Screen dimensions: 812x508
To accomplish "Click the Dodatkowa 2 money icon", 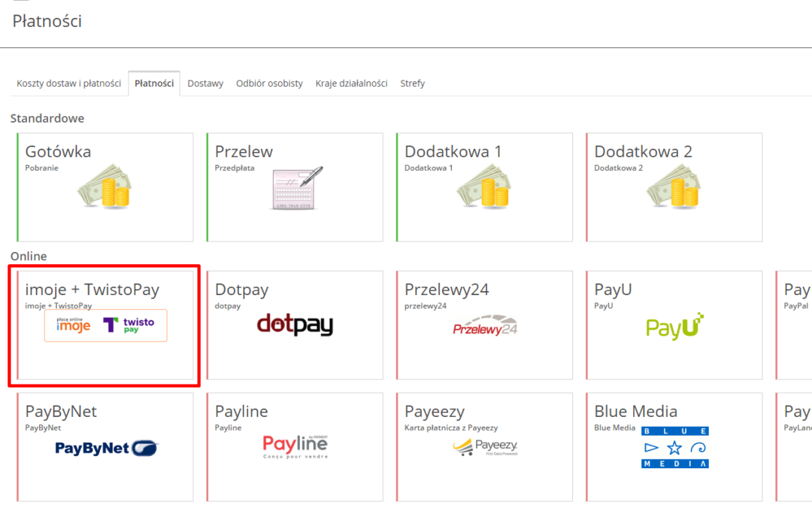I will [x=674, y=186].
